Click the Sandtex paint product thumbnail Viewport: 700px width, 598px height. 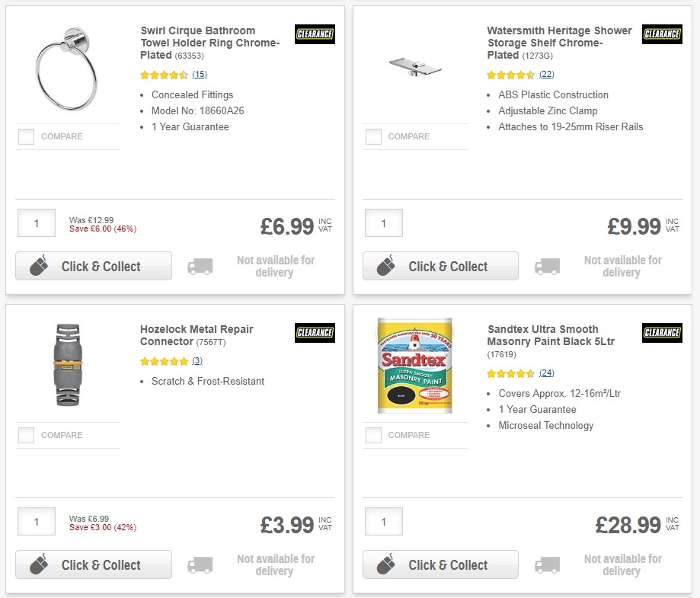click(x=414, y=364)
